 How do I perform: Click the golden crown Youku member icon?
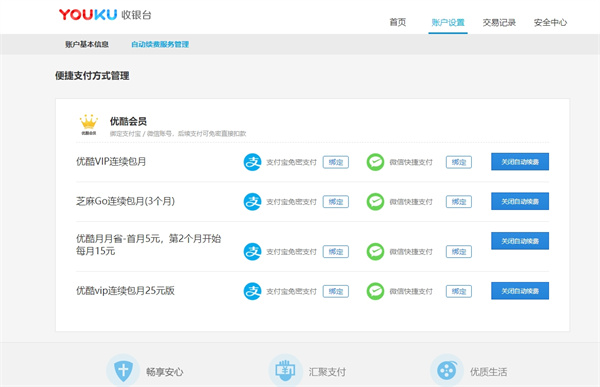click(88, 124)
